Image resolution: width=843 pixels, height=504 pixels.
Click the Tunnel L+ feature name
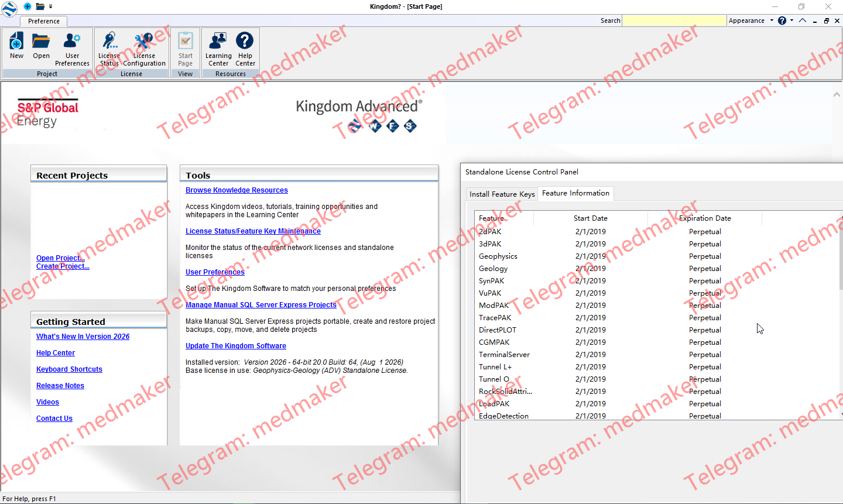pos(495,367)
